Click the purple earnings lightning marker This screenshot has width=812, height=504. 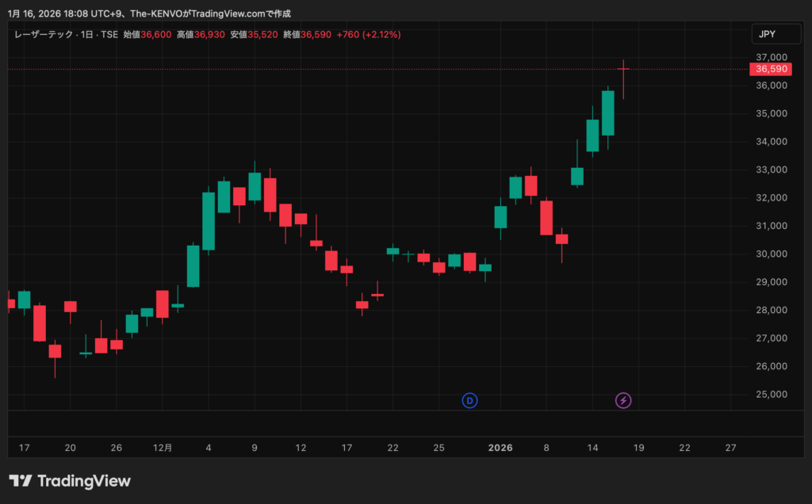pos(623,400)
